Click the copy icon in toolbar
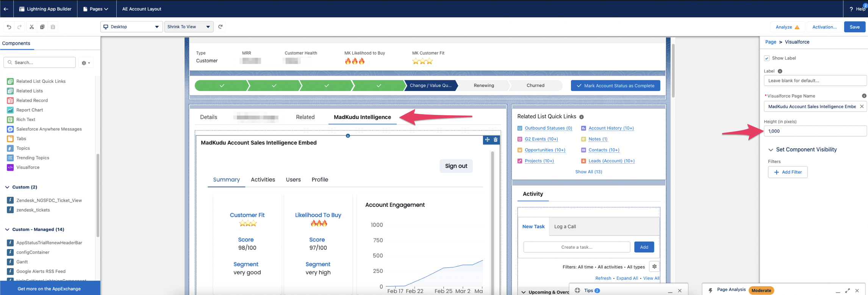868x295 pixels. 42,27
